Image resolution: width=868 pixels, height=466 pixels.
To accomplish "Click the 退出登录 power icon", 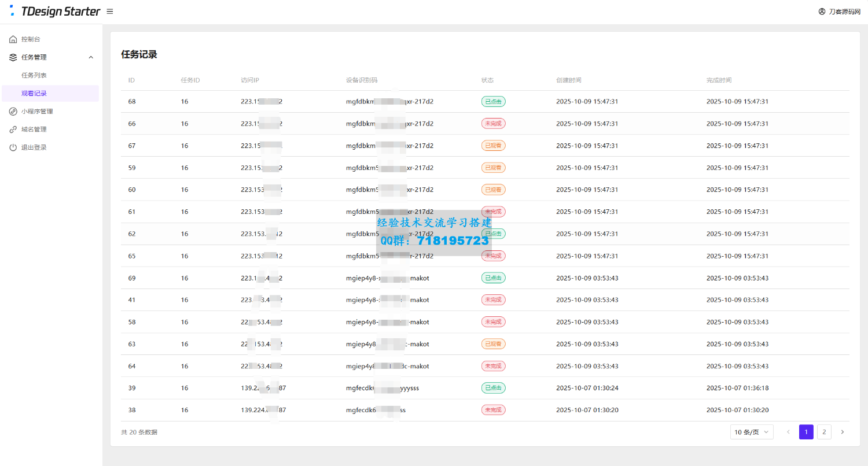I will (13, 147).
